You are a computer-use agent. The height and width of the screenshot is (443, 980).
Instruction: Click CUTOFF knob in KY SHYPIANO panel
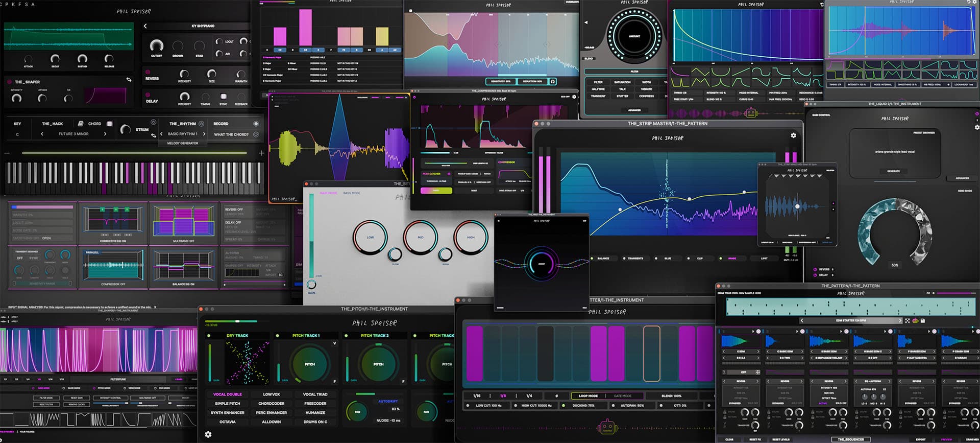coord(157,45)
